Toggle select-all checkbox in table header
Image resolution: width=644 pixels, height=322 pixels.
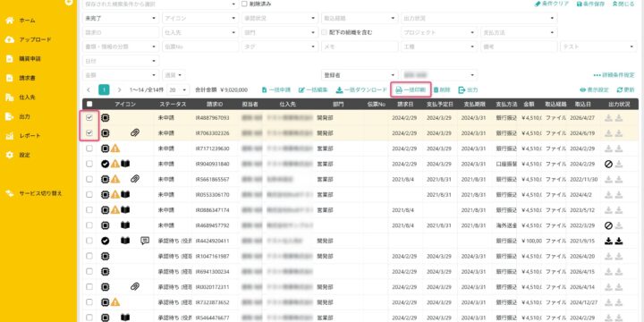click(x=89, y=105)
